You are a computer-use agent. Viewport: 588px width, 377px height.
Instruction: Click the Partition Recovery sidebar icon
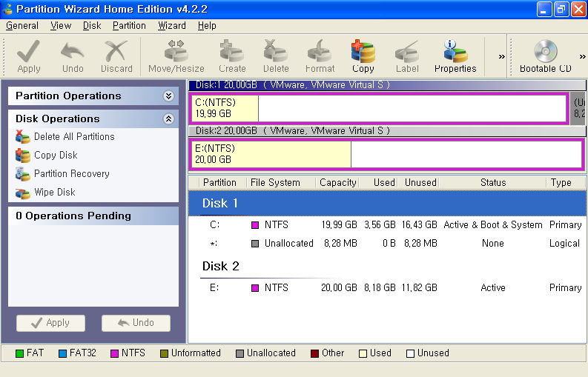[22, 174]
